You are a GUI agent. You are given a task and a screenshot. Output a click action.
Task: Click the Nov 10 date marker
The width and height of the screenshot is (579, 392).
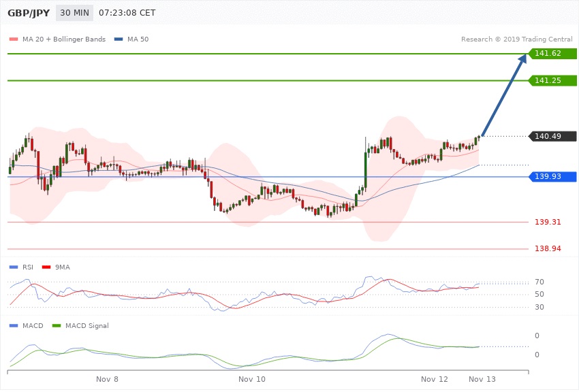[251, 378]
